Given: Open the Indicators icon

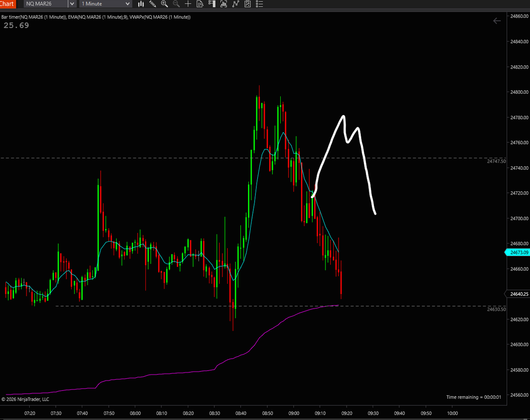Looking at the screenshot, I should (x=236, y=4).
